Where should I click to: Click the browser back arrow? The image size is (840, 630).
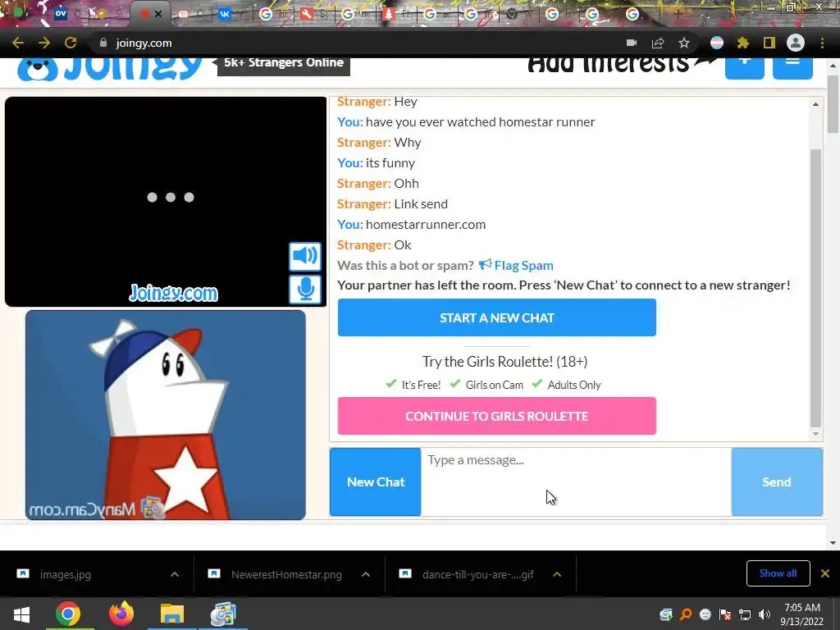18,43
